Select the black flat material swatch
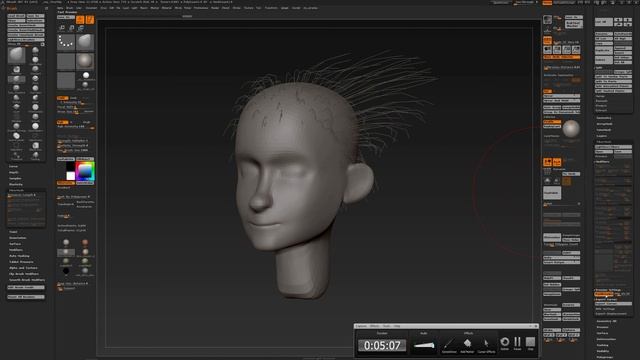Image resolution: width=640 pixels, height=360 pixels. (66, 271)
